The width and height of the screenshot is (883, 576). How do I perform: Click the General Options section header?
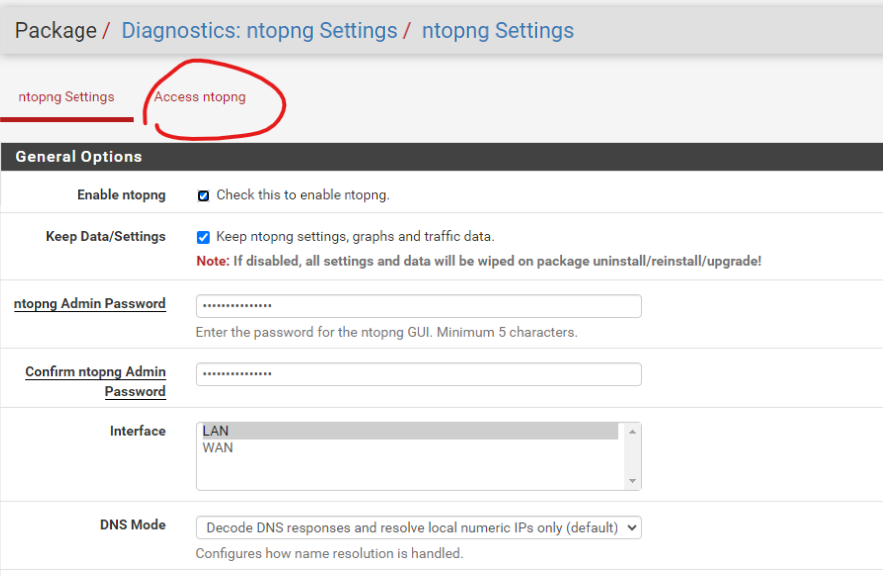click(79, 157)
